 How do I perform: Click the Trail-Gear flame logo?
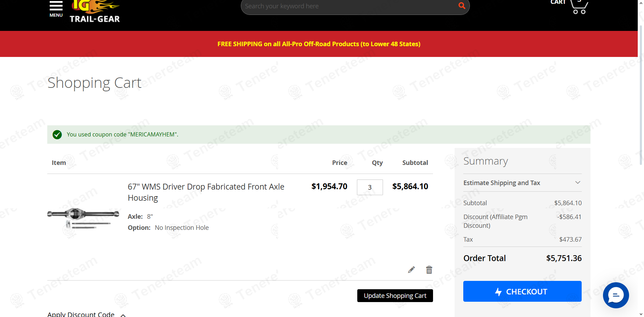click(95, 11)
